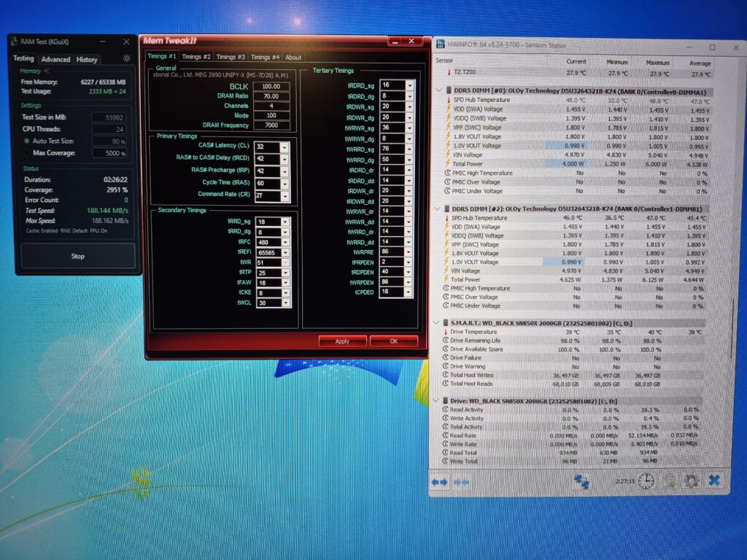Click the CPU Threads field

point(109,129)
